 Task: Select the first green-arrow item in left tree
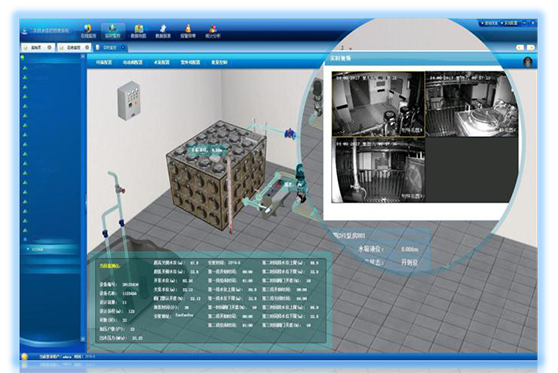coord(25,68)
